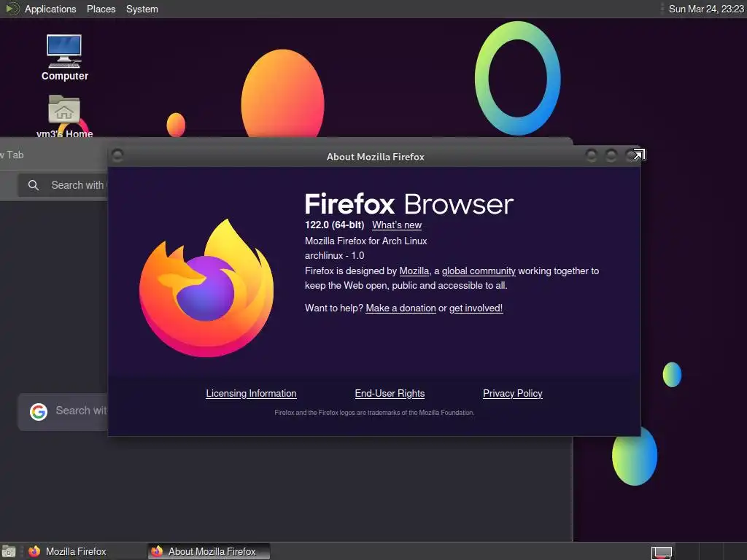Follow the Mozilla link
The height and width of the screenshot is (560, 747).
click(414, 271)
